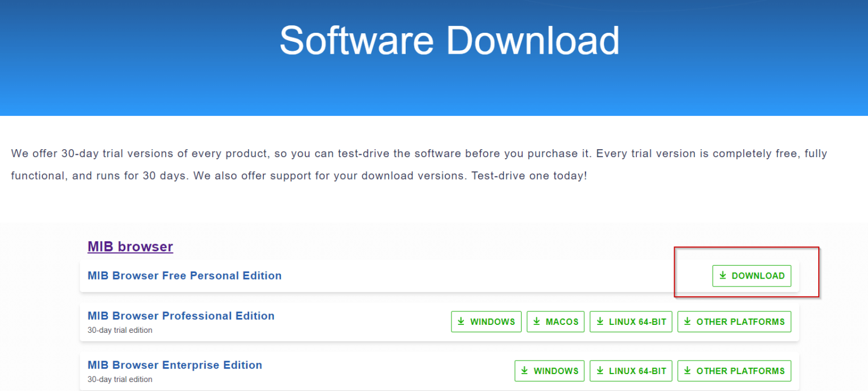Viewport: 868px width, 391px height.
Task: Open the MIB browser link
Action: pos(130,246)
